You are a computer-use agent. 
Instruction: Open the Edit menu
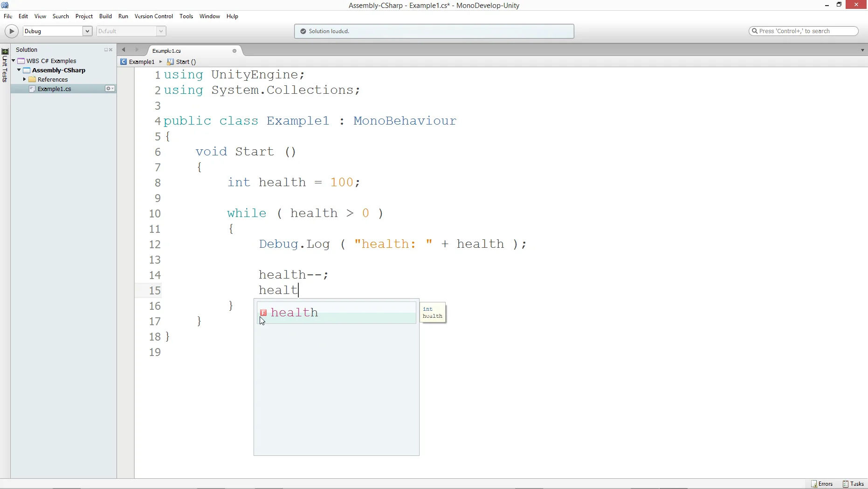point(23,16)
